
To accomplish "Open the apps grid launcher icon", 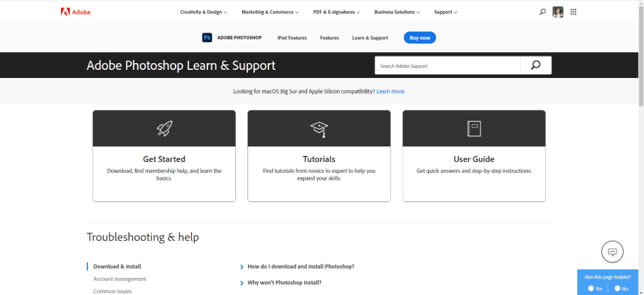I will coord(573,12).
